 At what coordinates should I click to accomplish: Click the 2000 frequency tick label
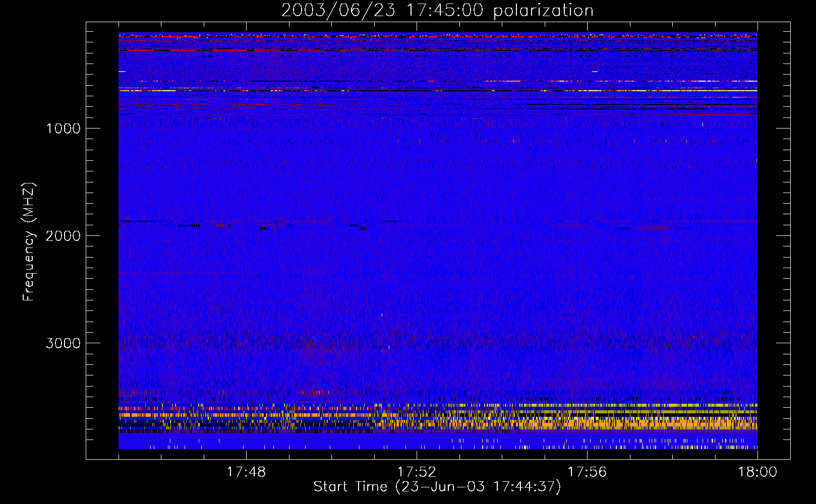(x=63, y=236)
